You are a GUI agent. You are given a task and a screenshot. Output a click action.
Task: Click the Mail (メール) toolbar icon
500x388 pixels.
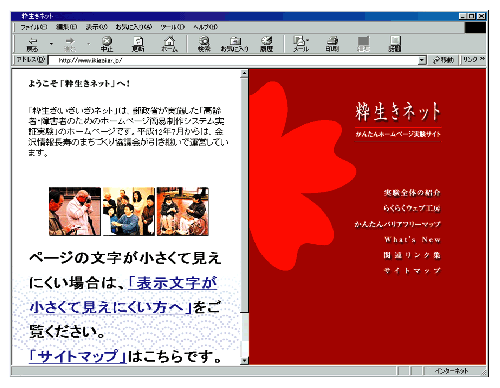301,44
